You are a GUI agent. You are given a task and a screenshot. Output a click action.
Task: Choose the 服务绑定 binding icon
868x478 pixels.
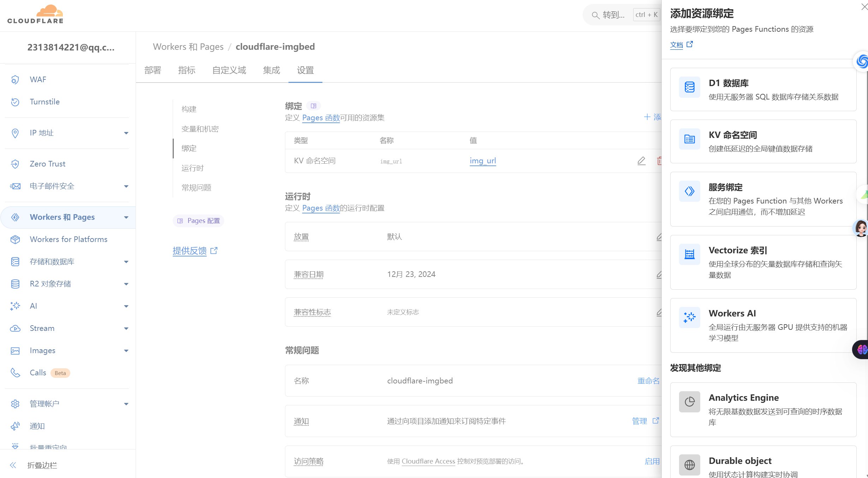(x=689, y=191)
